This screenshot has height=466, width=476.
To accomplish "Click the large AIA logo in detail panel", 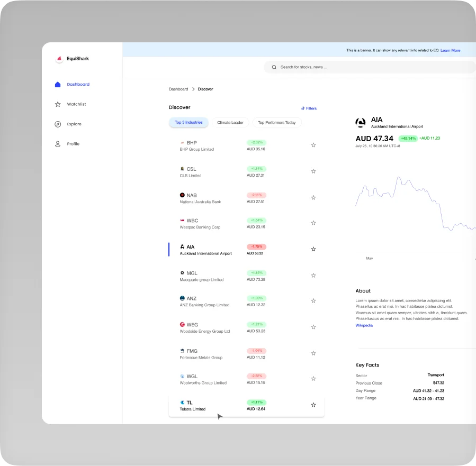I will pos(361,123).
